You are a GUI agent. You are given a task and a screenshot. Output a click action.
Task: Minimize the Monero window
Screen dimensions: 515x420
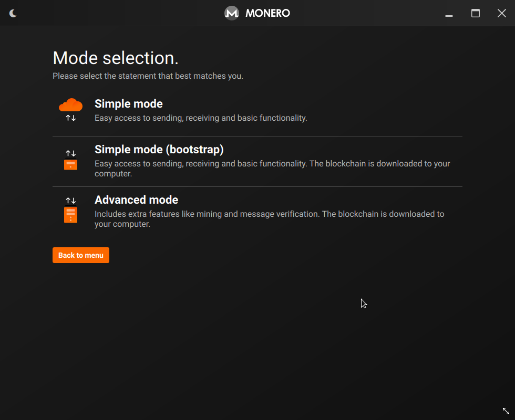point(449,14)
